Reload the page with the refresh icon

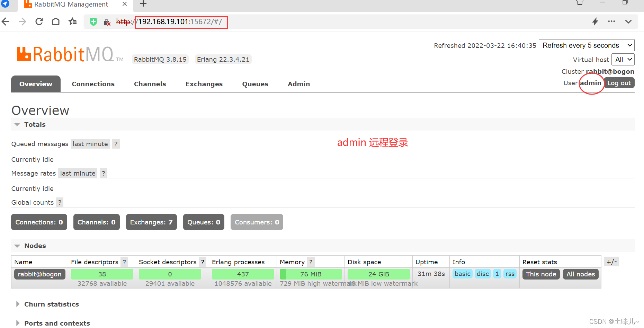click(x=39, y=22)
